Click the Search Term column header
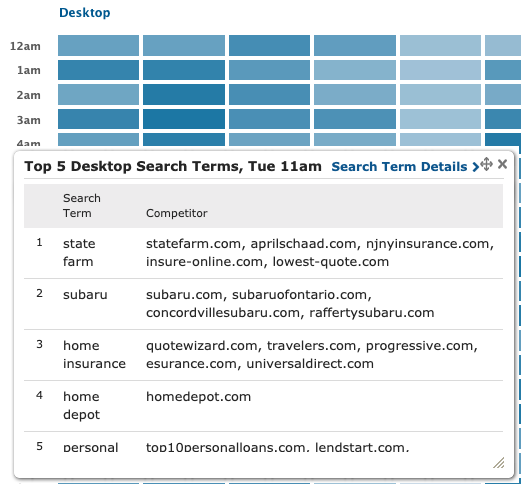The image size is (521, 484). (x=82, y=206)
